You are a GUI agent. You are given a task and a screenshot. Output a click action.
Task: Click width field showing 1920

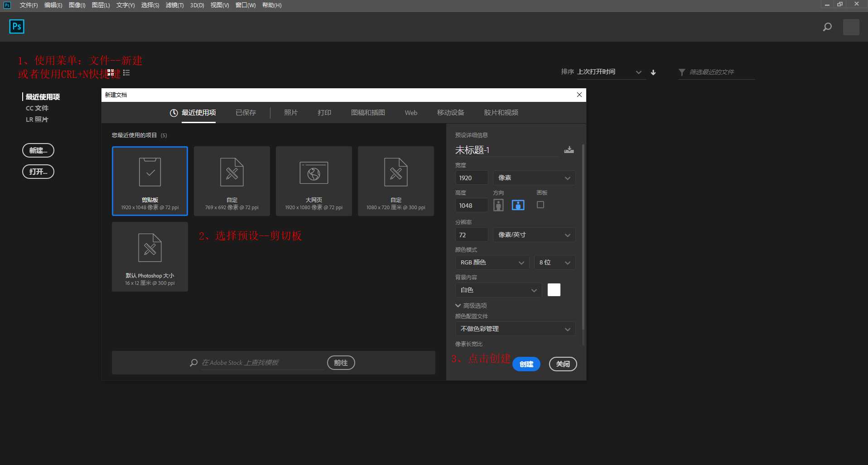point(472,178)
